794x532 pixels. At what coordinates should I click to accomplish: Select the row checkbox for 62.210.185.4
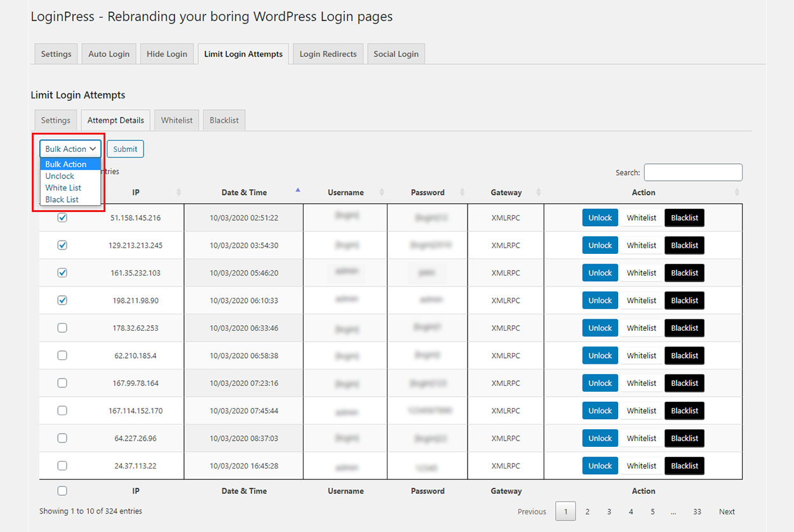point(62,356)
